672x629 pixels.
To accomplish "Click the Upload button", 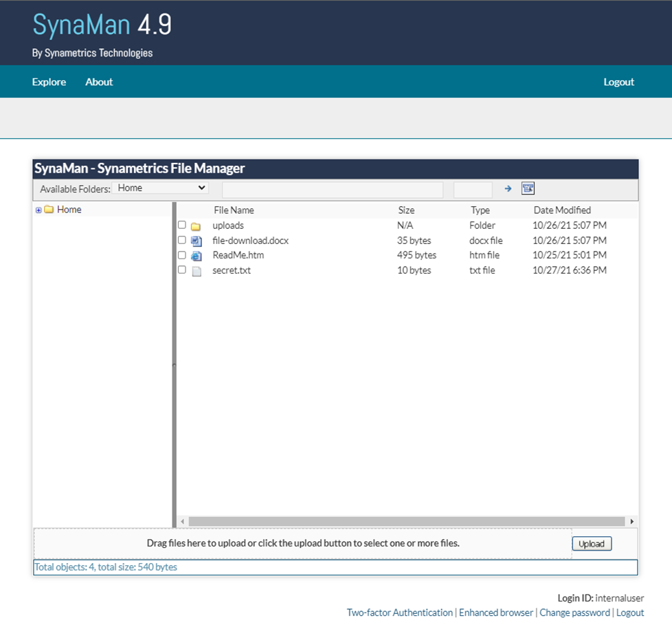I will [x=592, y=544].
